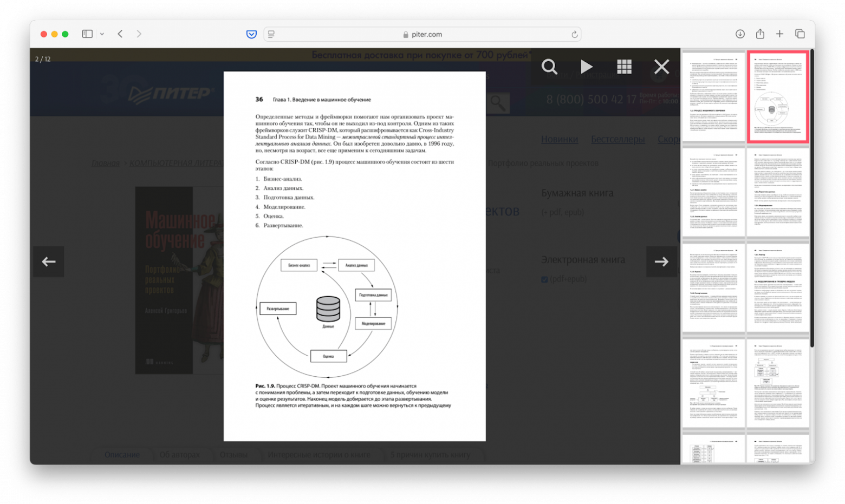Click the dimmed "Новинки" link behind the viewer

(560, 139)
